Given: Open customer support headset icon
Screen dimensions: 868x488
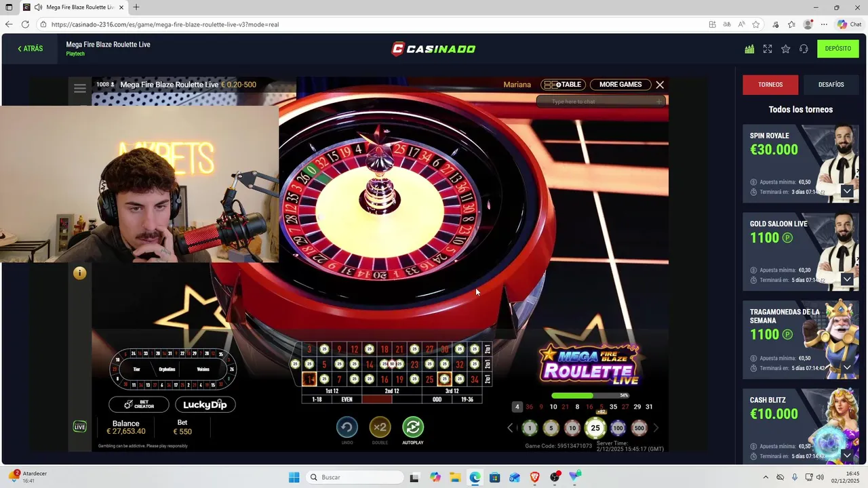Looking at the screenshot, I should (x=804, y=49).
